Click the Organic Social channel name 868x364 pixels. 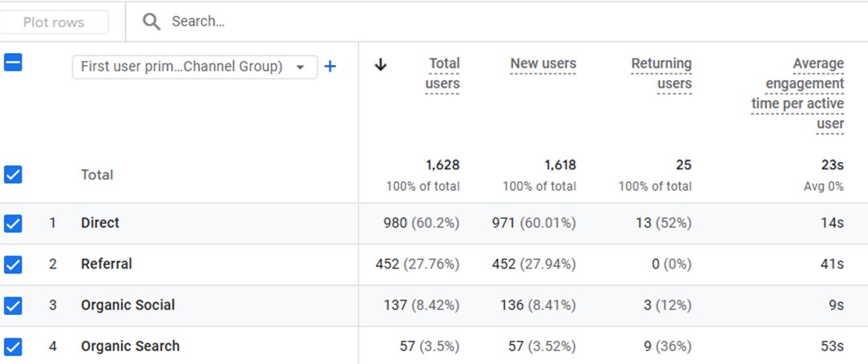[x=127, y=305]
